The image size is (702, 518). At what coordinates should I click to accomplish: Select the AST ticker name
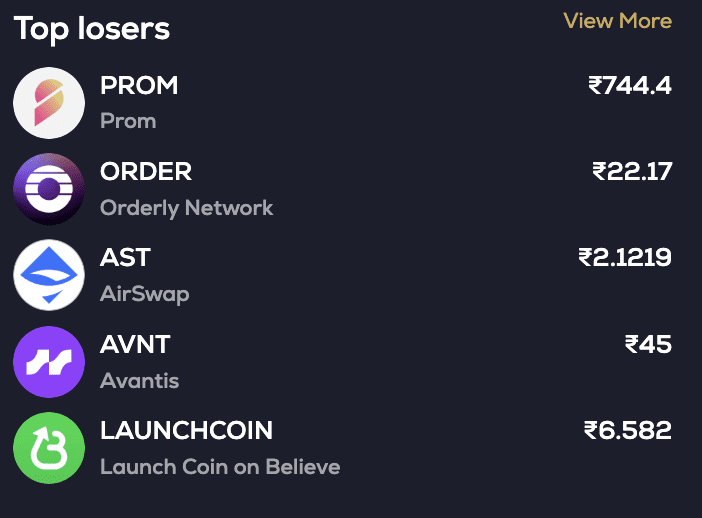pyautogui.click(x=125, y=258)
